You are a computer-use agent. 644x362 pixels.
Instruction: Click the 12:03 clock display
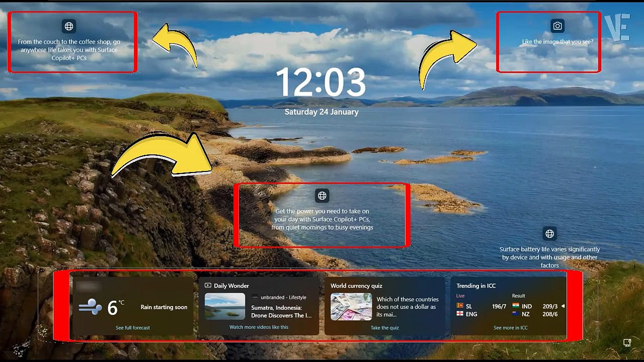click(321, 82)
